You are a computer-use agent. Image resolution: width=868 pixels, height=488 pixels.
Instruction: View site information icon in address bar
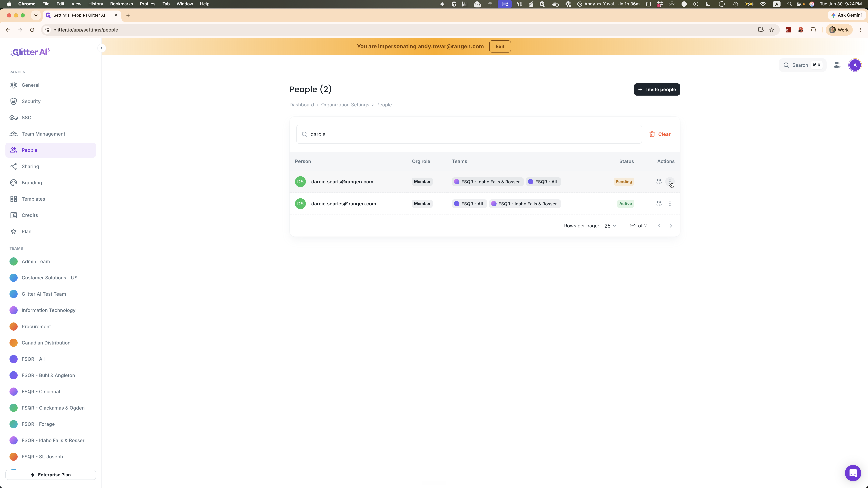pyautogui.click(x=47, y=30)
